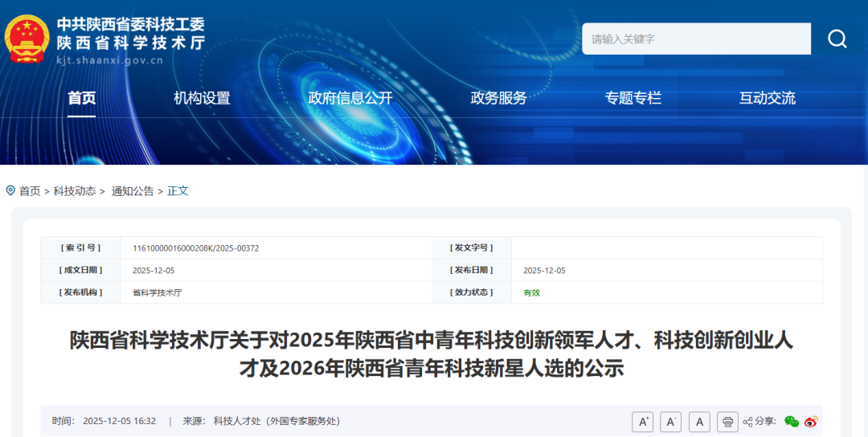868x437 pixels.
Task: Click the 正文 breadcrumb item
Action: pos(178,191)
